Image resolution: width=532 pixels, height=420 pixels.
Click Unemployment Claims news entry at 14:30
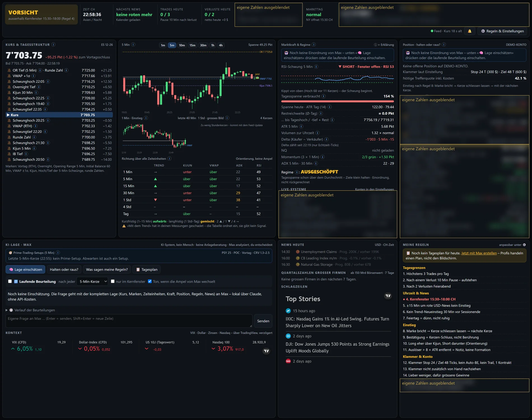[x=338, y=252]
